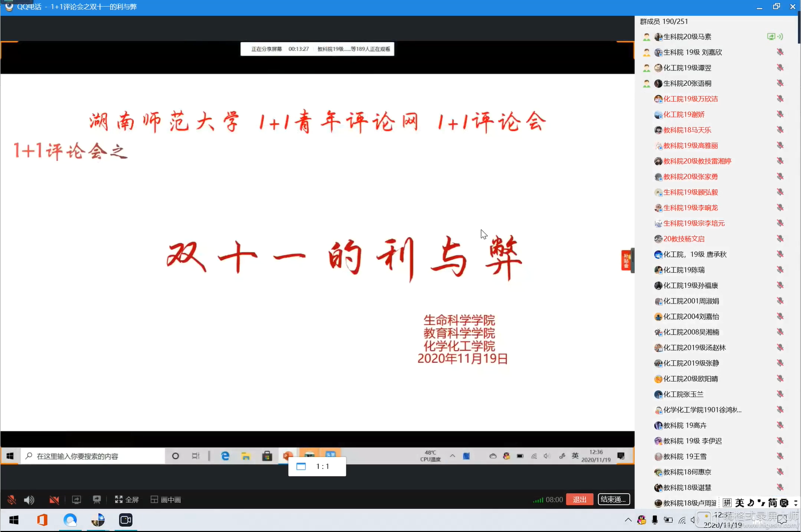801x532 pixels.
Task: Click the share screen icon in call toolbar
Action: (x=77, y=500)
